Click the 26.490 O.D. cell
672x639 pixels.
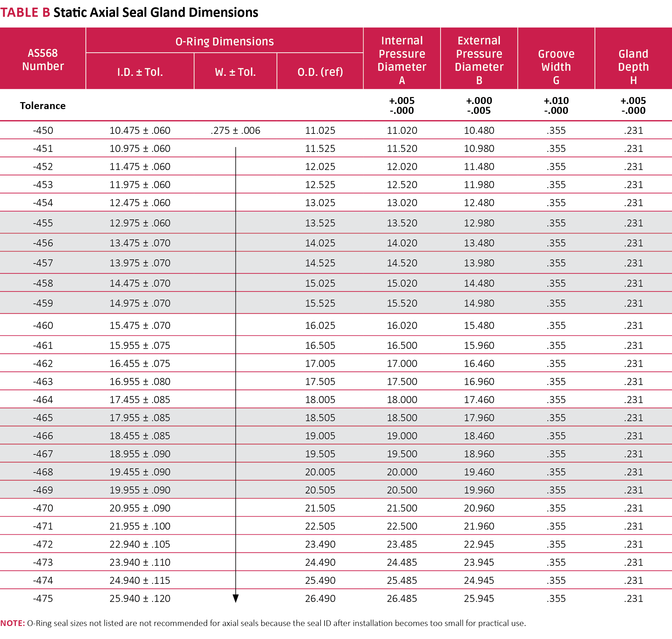tap(320, 598)
